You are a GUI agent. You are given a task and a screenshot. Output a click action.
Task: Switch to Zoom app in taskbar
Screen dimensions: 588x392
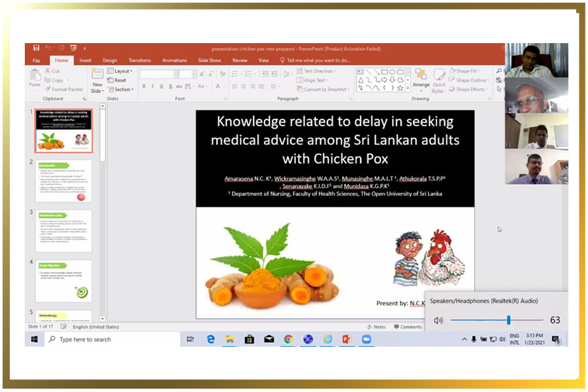coord(367,340)
